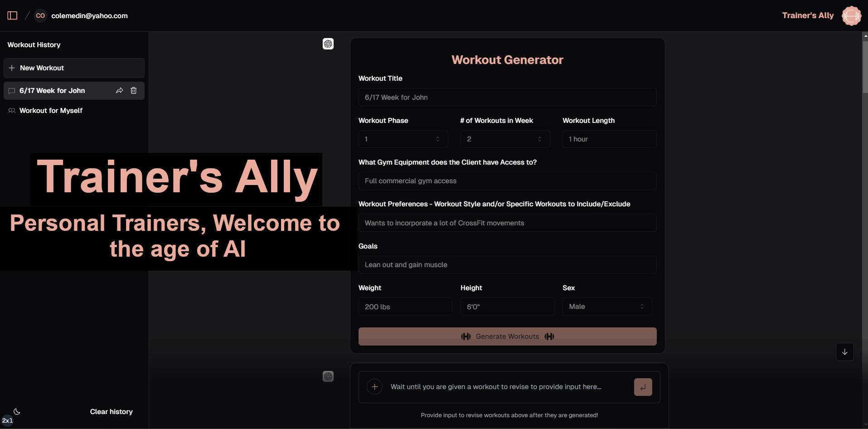
Task: Click the Workout Generator title
Action: (x=507, y=60)
